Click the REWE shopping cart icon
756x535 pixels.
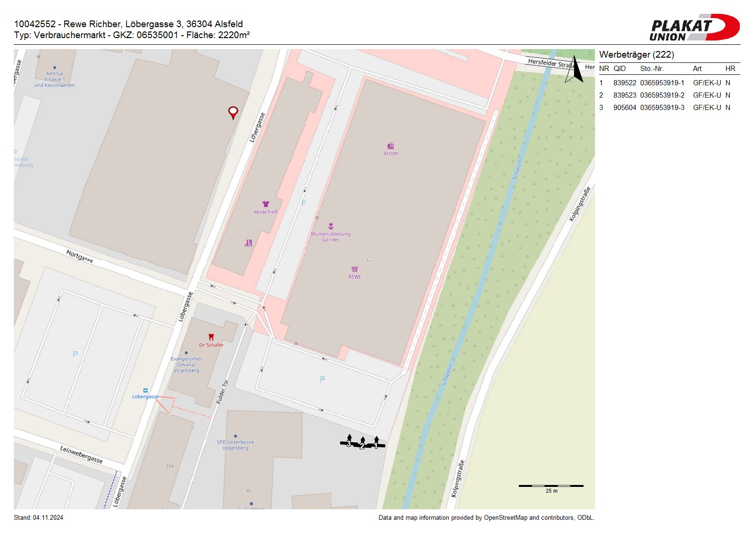point(355,270)
